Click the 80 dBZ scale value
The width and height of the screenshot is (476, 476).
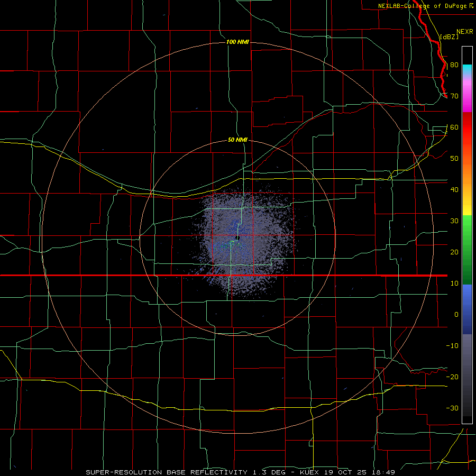click(454, 65)
